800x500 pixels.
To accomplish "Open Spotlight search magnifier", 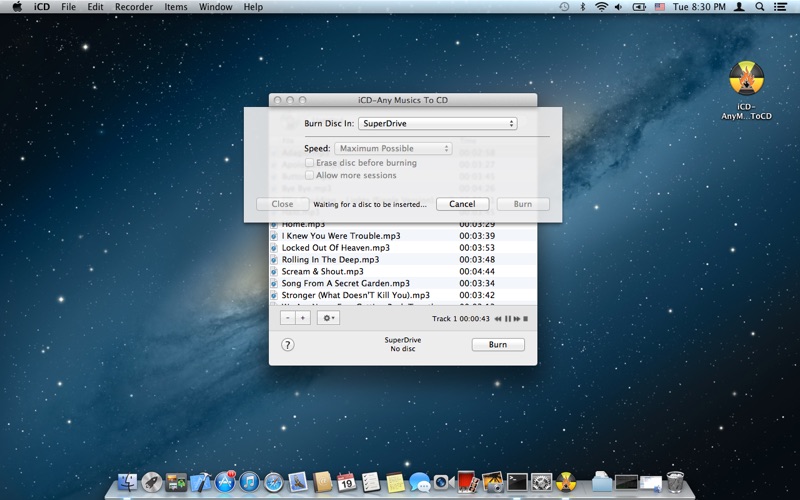I will tap(760, 7).
